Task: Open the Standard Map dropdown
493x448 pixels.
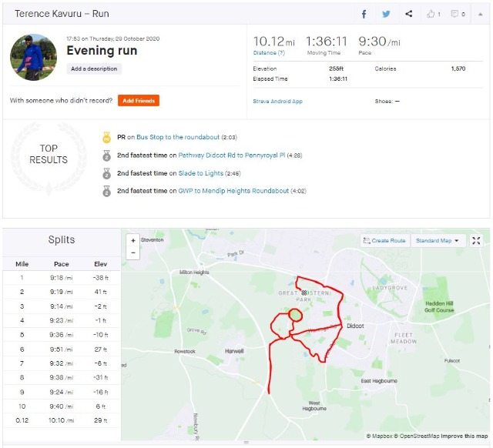Action: click(437, 240)
